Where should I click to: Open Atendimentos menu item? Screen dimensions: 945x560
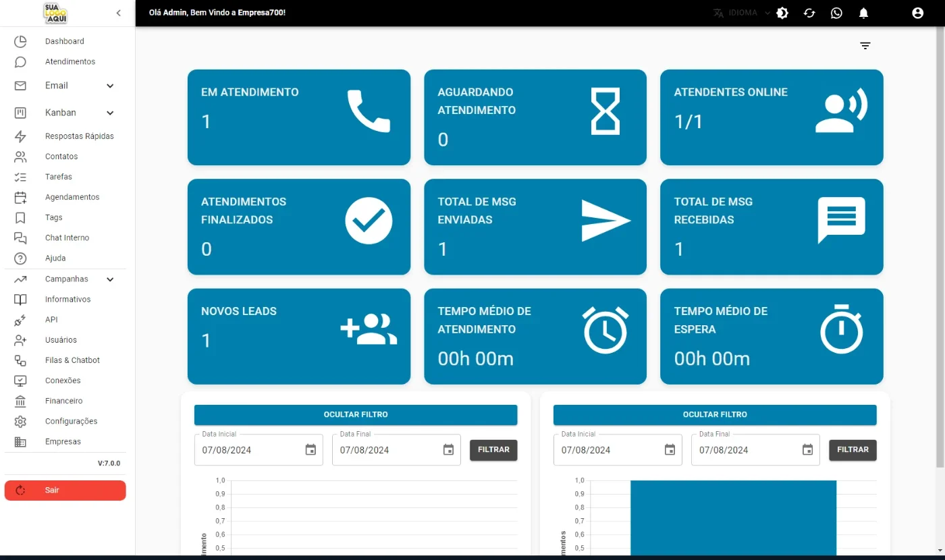click(70, 61)
